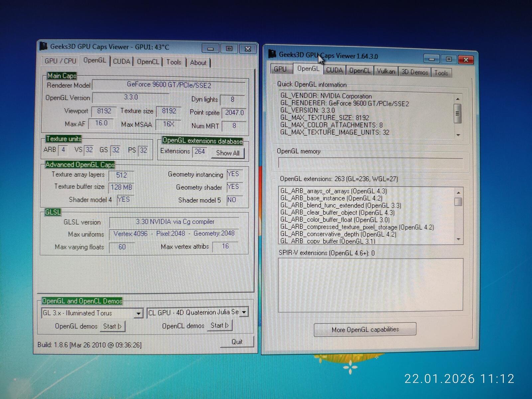The image size is (532, 399).
Task: Select GL_ARB_compressed_texture_pixel_storage row
Action: [357, 227]
